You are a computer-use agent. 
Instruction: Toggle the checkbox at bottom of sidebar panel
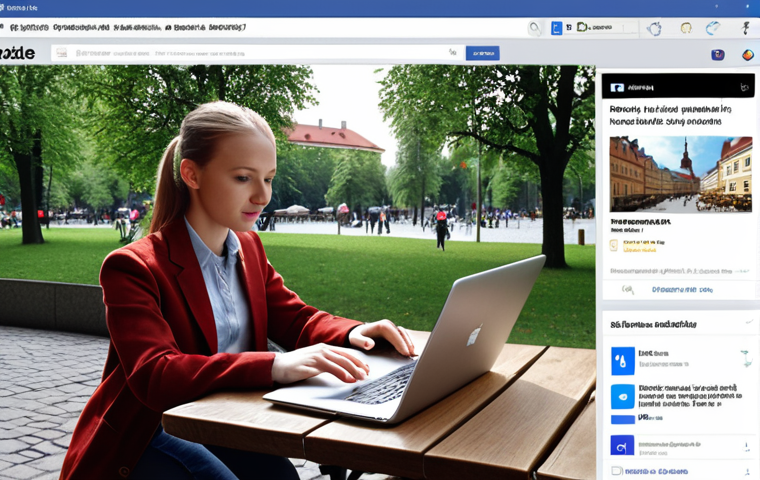(617, 471)
